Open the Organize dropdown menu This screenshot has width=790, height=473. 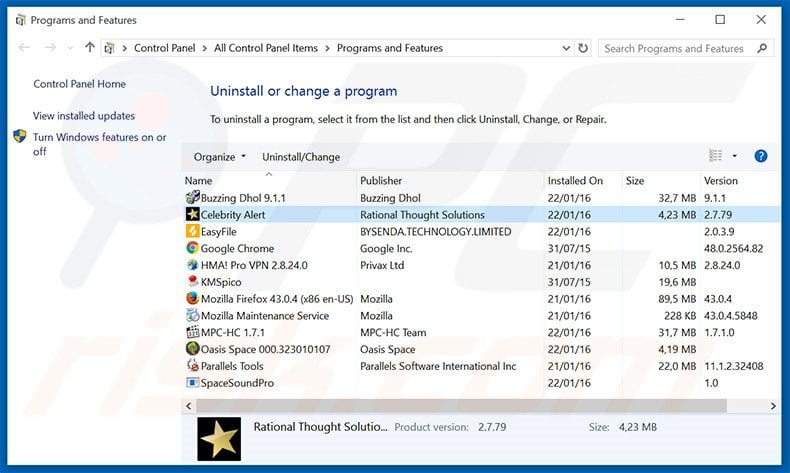220,157
